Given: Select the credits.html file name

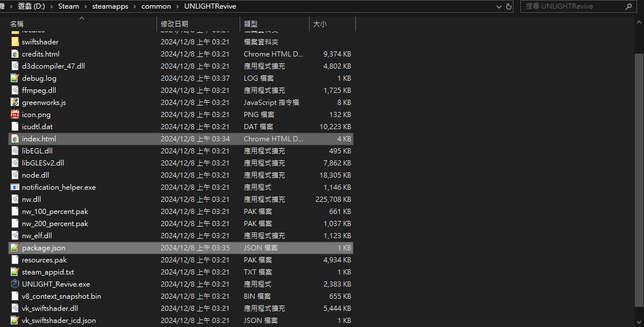Looking at the screenshot, I should pos(40,54).
